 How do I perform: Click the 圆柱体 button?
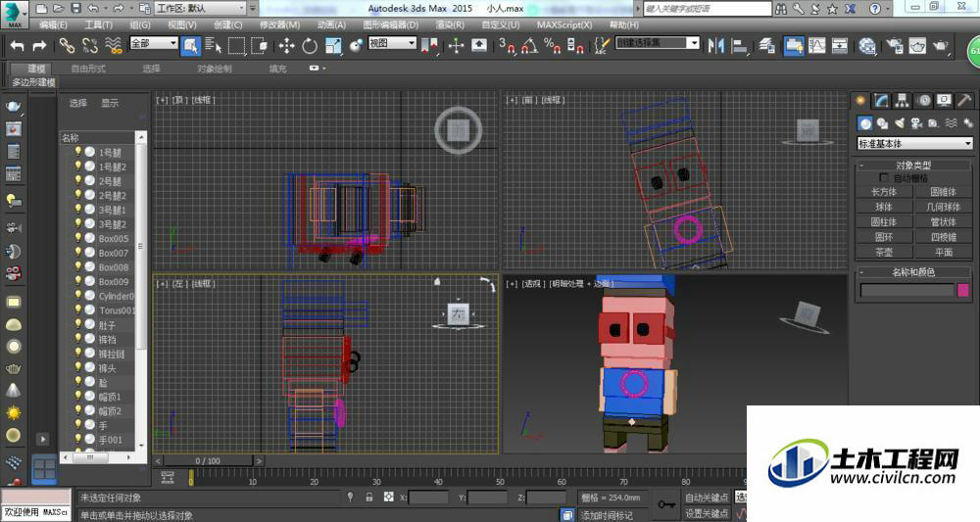884,221
